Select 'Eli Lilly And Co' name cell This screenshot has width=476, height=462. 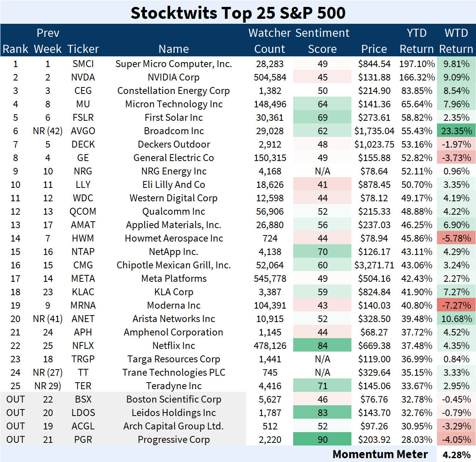coord(174,184)
